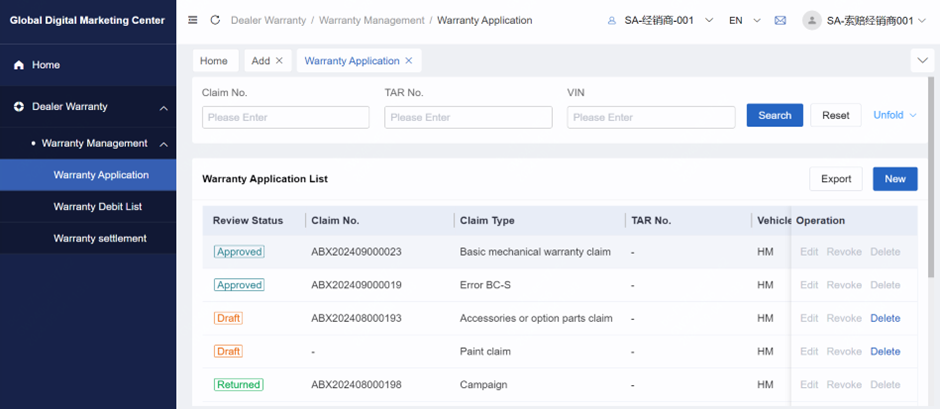Click the vertical scrollbar on the right

point(930,174)
